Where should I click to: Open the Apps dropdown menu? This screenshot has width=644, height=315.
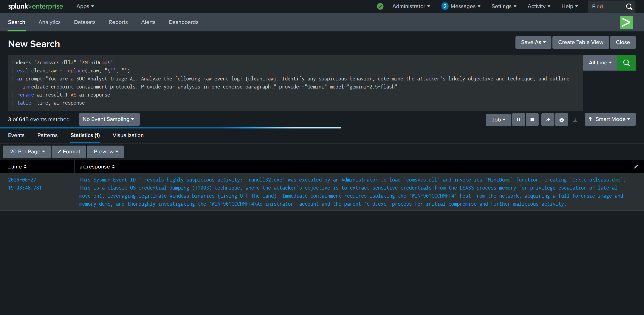click(85, 6)
